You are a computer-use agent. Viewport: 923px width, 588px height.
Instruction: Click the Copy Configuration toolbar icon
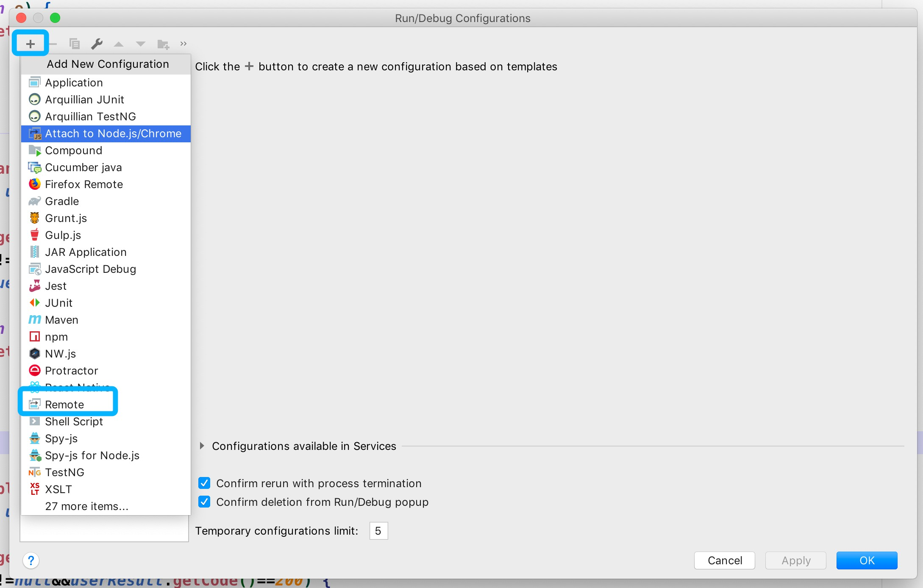75,44
